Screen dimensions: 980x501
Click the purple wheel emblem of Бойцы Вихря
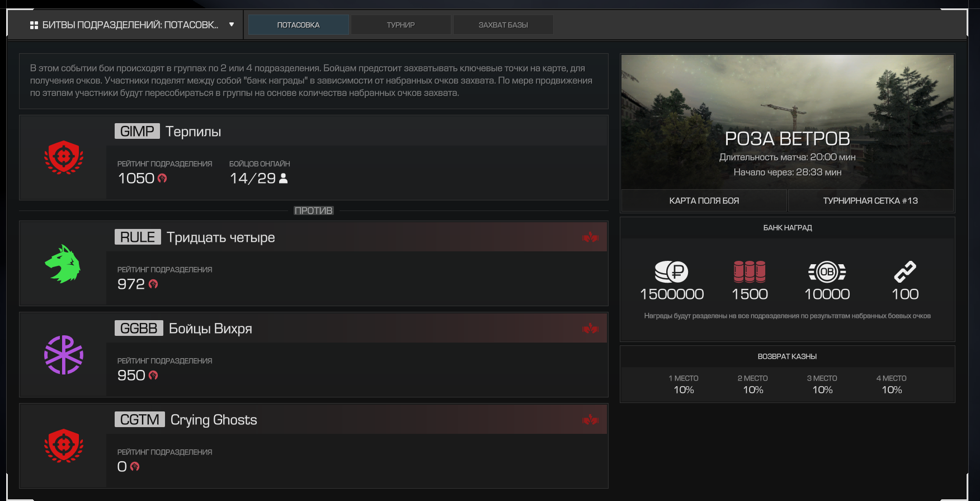coord(64,355)
